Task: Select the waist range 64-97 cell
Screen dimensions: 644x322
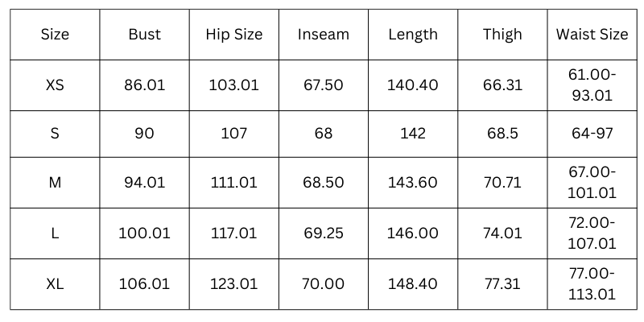Action: tap(592, 134)
